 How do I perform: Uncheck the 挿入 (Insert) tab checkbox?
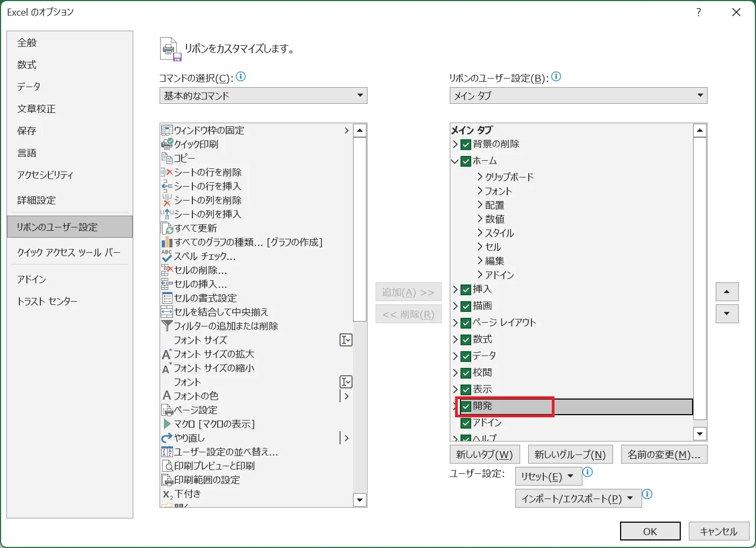click(x=466, y=290)
